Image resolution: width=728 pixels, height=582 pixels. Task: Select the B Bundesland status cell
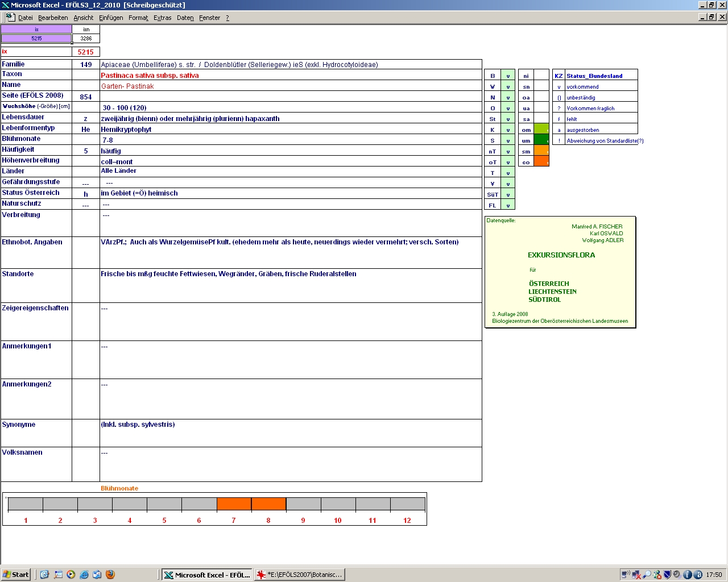508,76
